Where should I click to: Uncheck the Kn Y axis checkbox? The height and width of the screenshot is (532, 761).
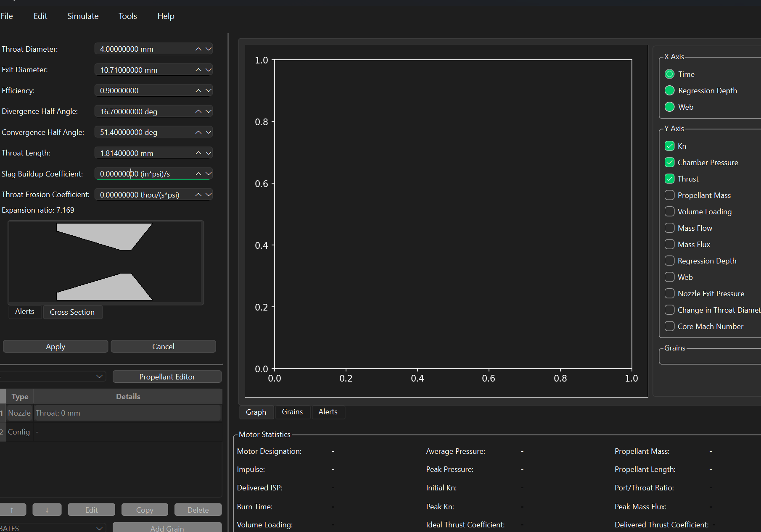coord(669,146)
